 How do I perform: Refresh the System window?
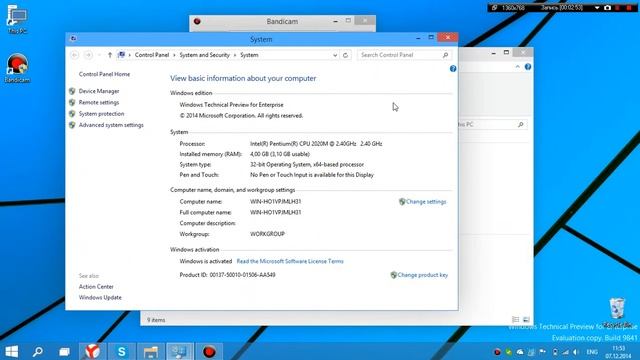(345, 55)
